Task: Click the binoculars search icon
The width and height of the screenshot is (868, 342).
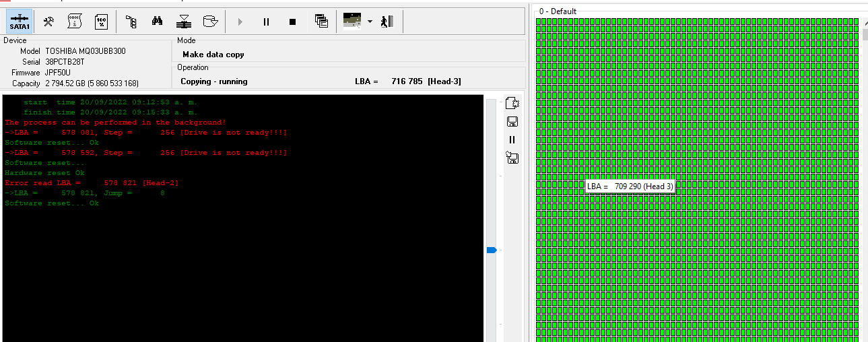Action: [x=157, y=22]
